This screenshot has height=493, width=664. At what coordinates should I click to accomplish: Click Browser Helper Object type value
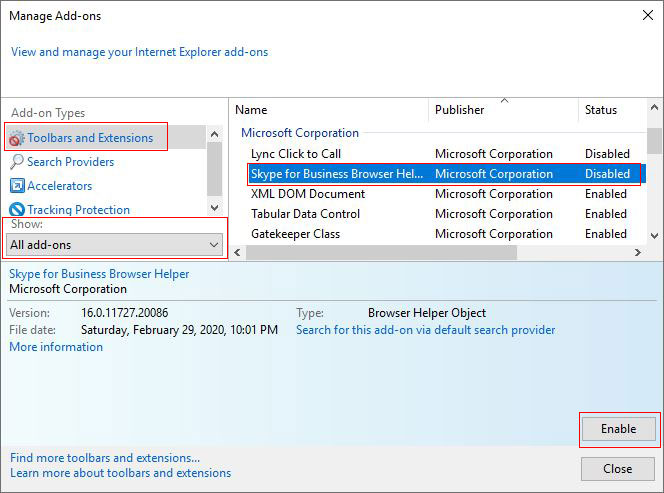click(x=427, y=313)
